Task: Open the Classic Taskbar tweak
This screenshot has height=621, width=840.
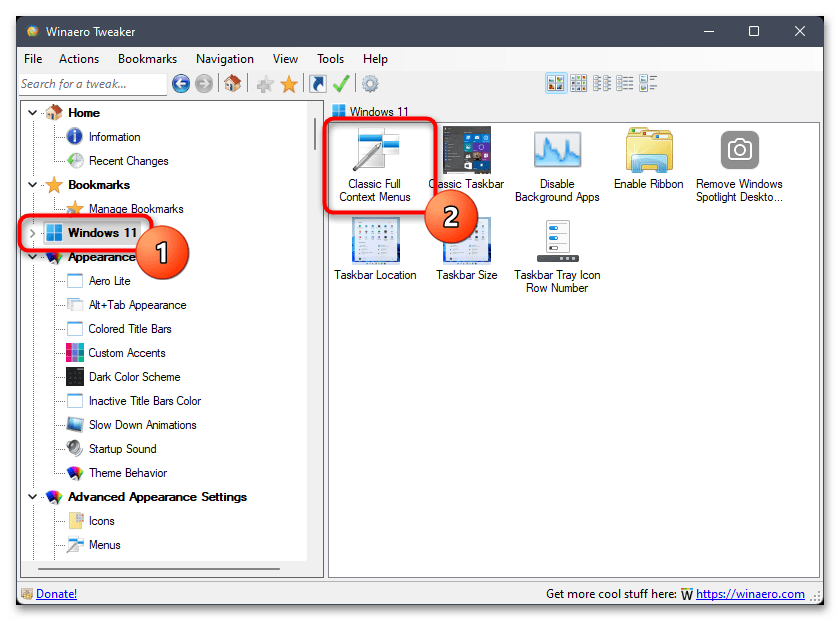Action: point(467,160)
